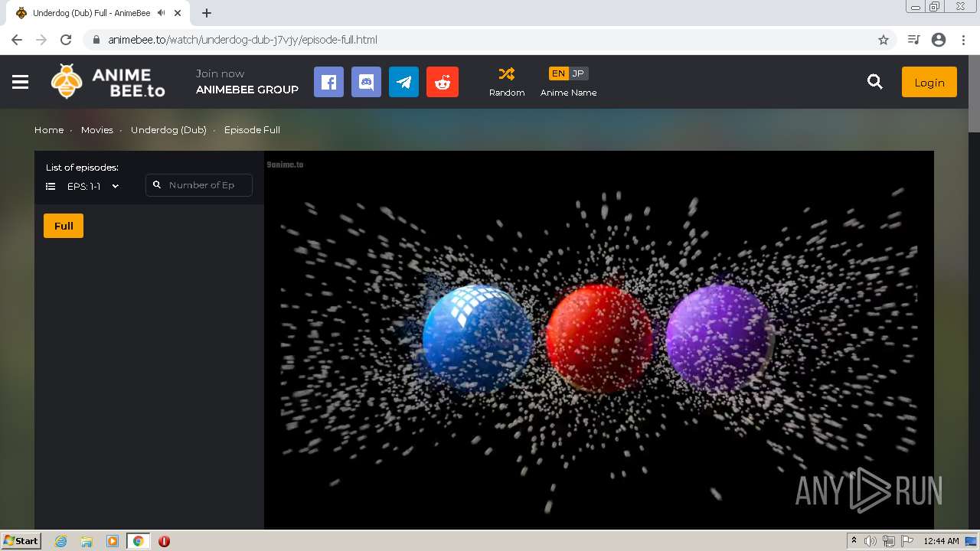Screen dimensions: 980x551
Task: Open Chrome profile avatar menu
Action: click(939, 40)
